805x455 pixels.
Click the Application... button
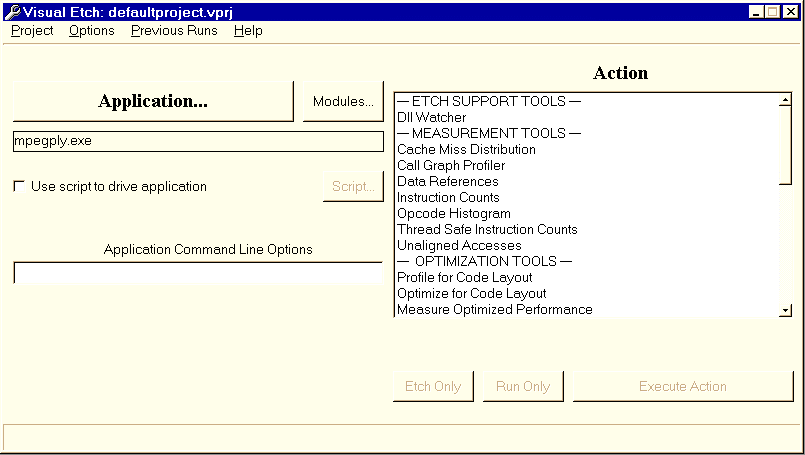pyautogui.click(x=153, y=101)
